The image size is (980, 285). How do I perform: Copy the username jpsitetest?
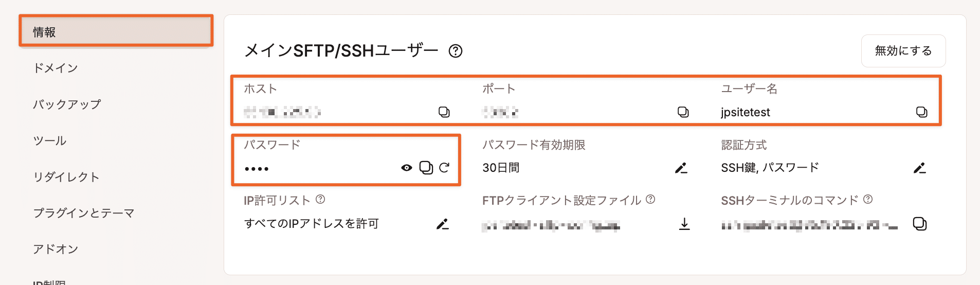[x=921, y=112]
